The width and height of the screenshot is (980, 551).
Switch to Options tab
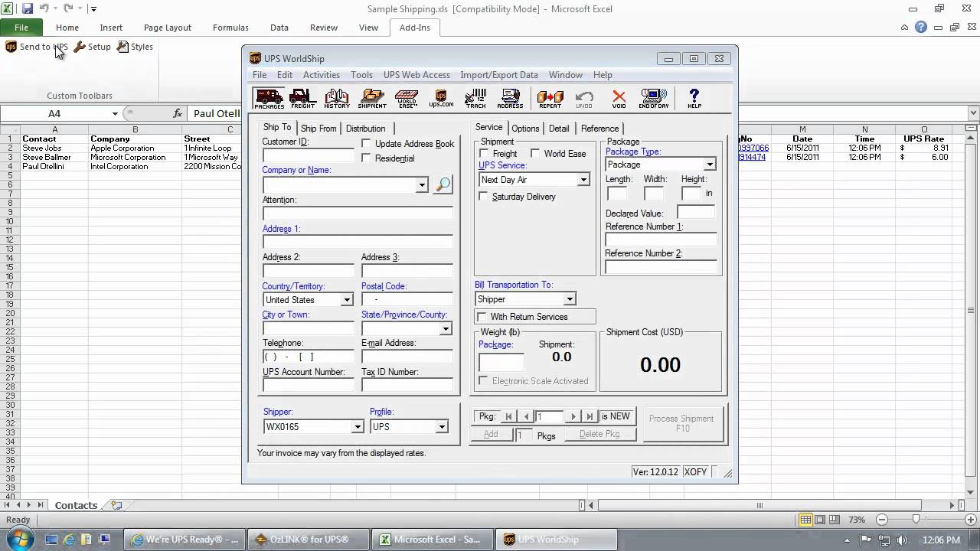pyautogui.click(x=525, y=129)
